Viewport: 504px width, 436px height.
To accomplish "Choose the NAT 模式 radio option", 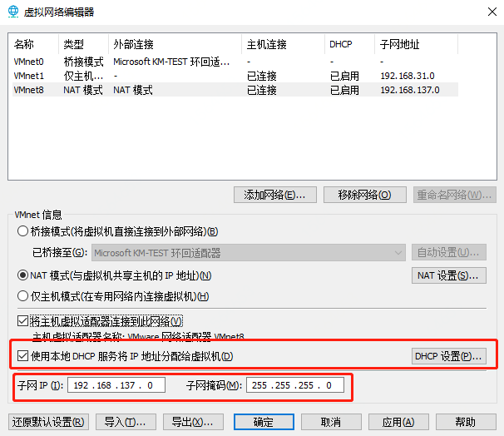I will point(22,275).
